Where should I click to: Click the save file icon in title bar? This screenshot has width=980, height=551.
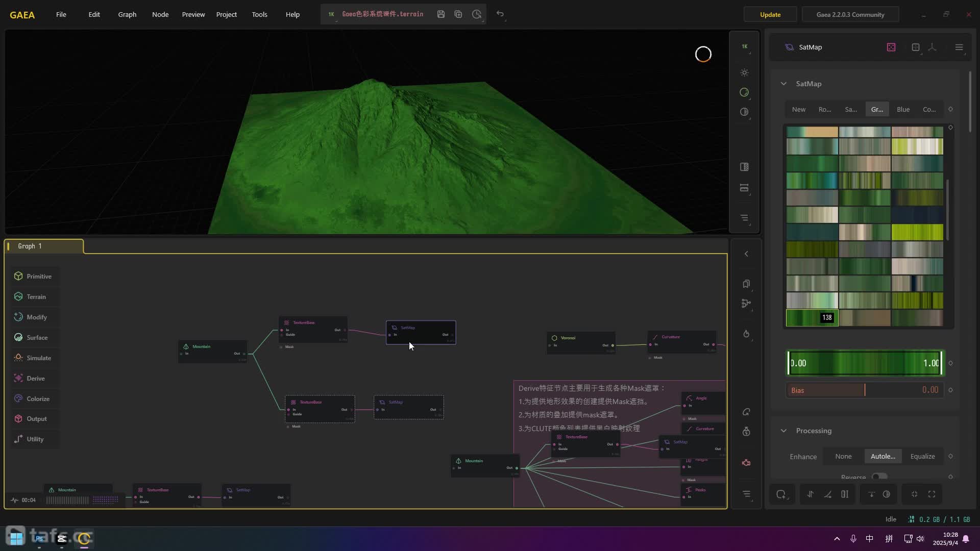pos(441,14)
